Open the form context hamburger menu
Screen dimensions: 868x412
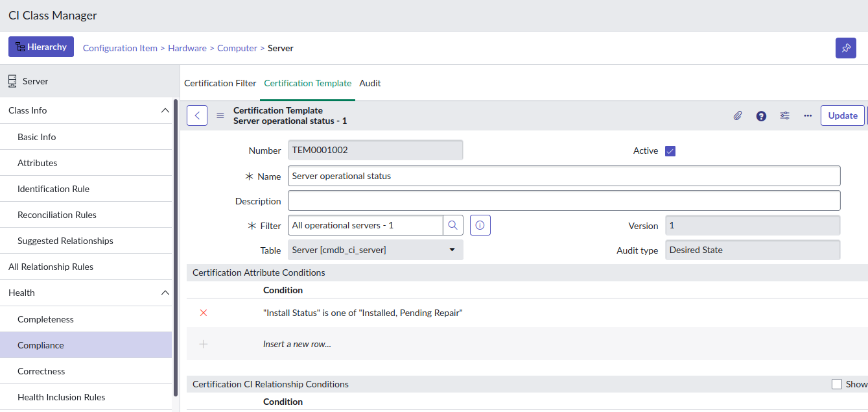[x=220, y=115]
